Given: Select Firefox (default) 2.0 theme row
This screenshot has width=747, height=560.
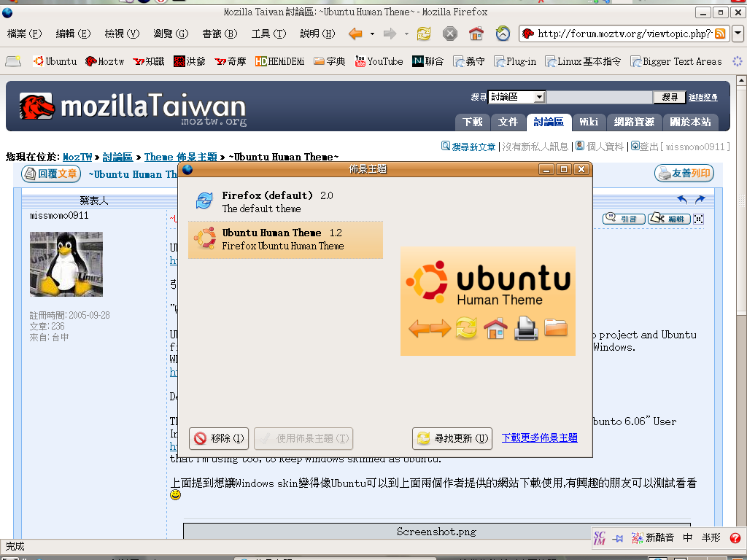Looking at the screenshot, I should click(x=285, y=202).
